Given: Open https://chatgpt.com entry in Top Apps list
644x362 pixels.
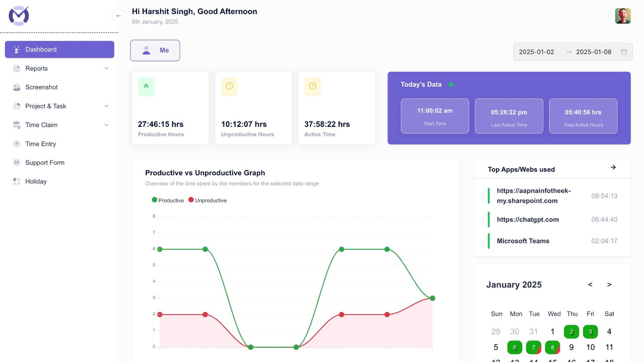Looking at the screenshot, I should pos(528,219).
